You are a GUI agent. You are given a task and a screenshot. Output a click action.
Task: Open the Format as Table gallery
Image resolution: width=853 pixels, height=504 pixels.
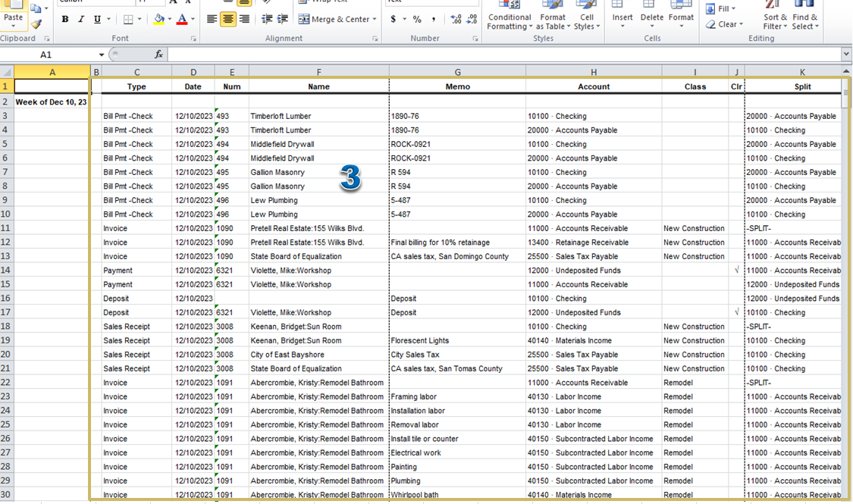[x=553, y=18]
